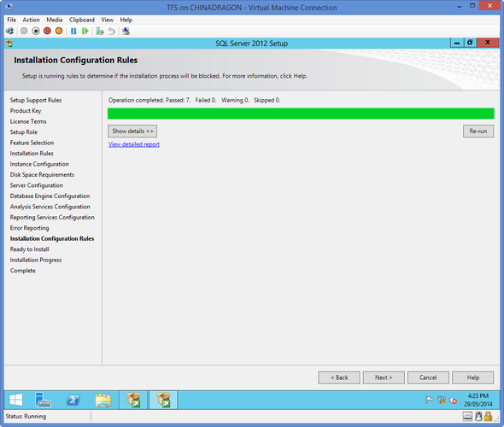Open the Windows Start button
Screen dimensions: 504x427
[15, 400]
